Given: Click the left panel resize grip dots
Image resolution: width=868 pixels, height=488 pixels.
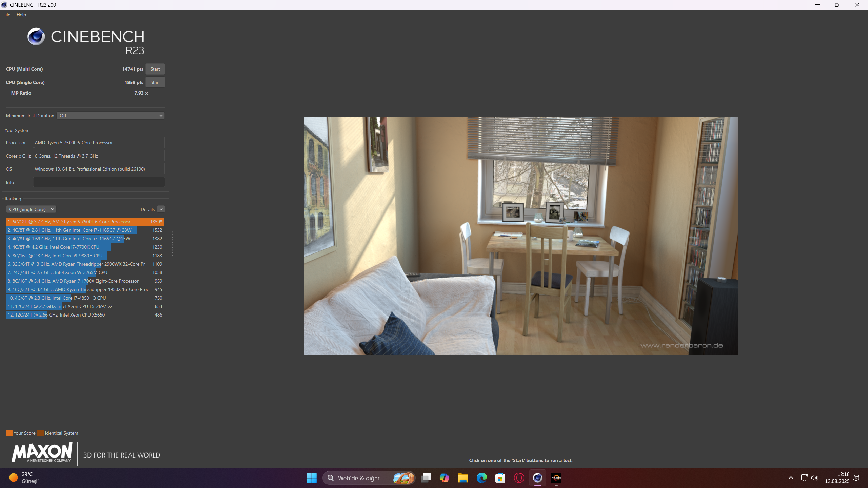Looking at the screenshot, I should 173,244.
